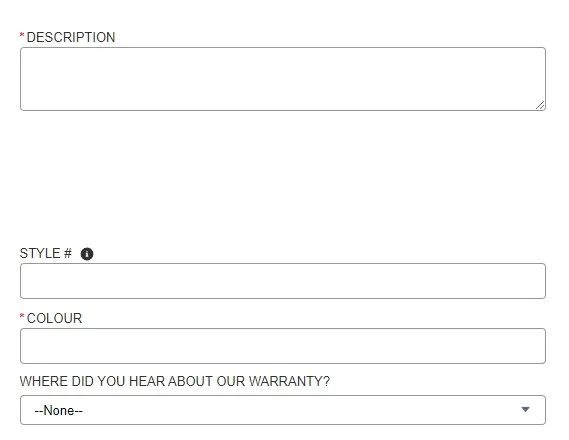Activate the optional Style number textbox

283,281
